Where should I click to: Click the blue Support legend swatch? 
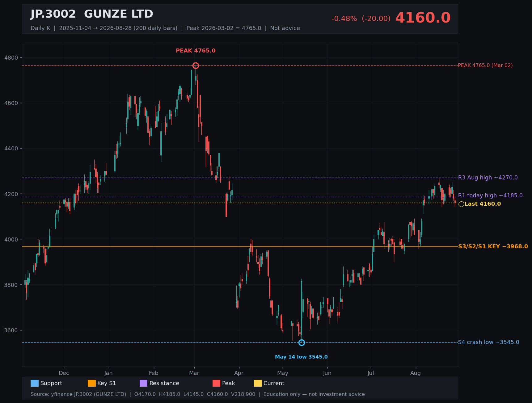click(x=35, y=383)
